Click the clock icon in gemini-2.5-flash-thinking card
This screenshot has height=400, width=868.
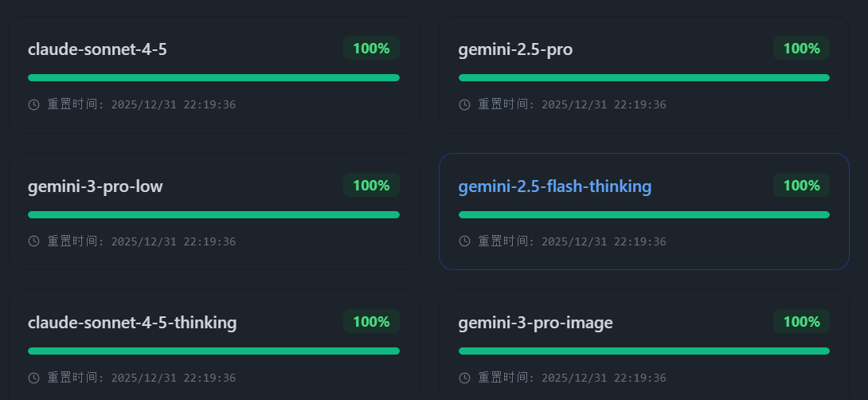(x=464, y=241)
